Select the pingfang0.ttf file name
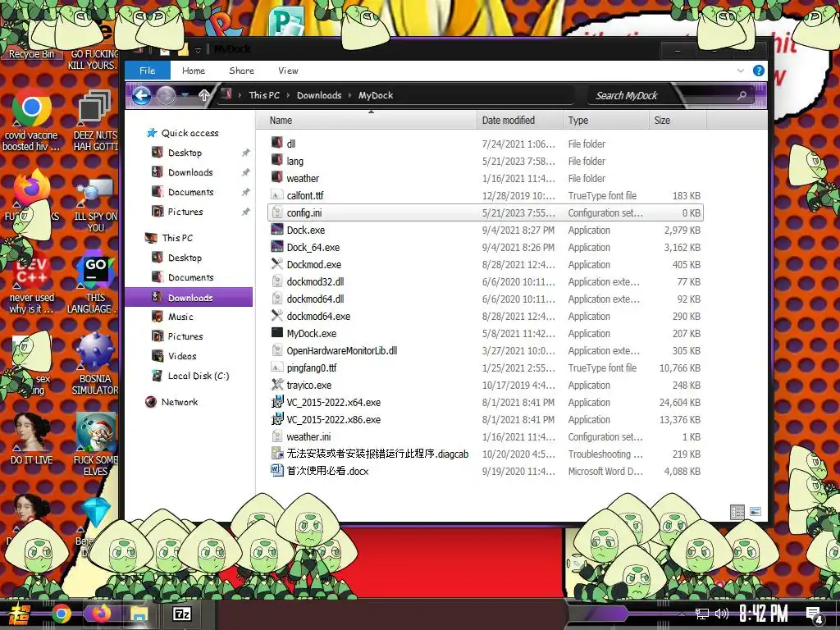Screen dimensions: 840x630 point(312,367)
